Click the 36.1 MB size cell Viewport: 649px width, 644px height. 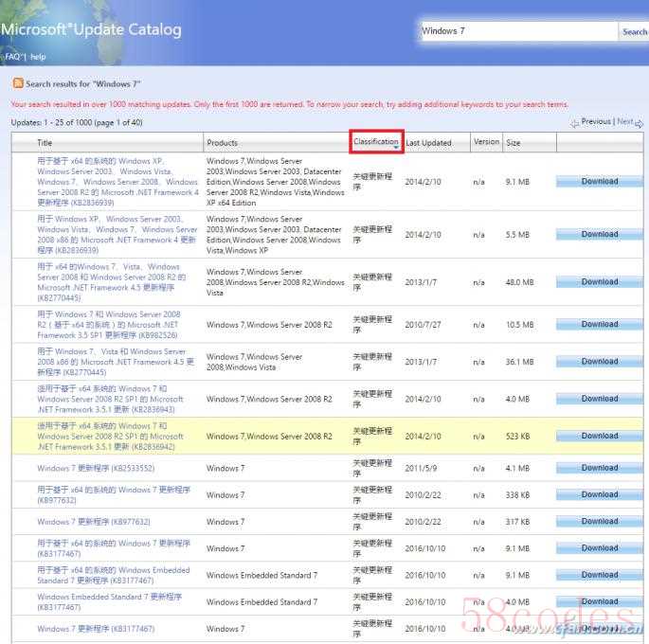click(x=519, y=362)
